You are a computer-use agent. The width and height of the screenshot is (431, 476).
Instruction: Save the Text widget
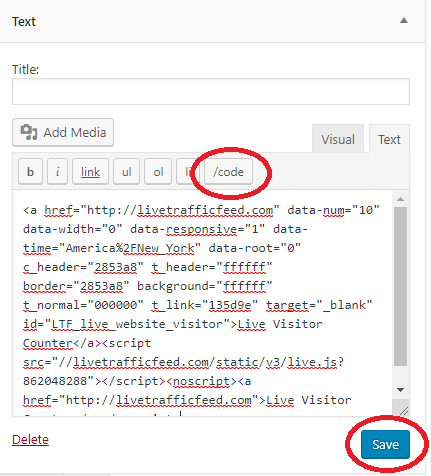(x=385, y=444)
